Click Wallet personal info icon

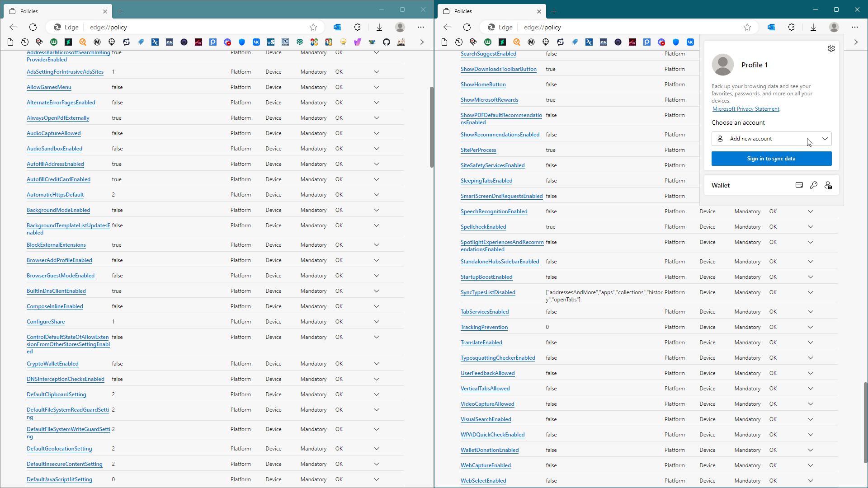[828, 185]
